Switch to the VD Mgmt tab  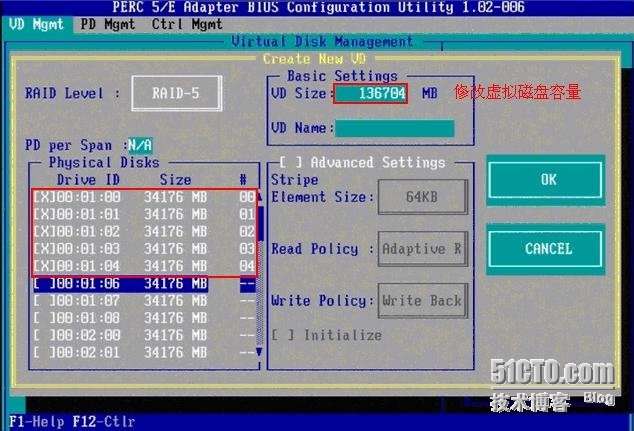pyautogui.click(x=36, y=25)
